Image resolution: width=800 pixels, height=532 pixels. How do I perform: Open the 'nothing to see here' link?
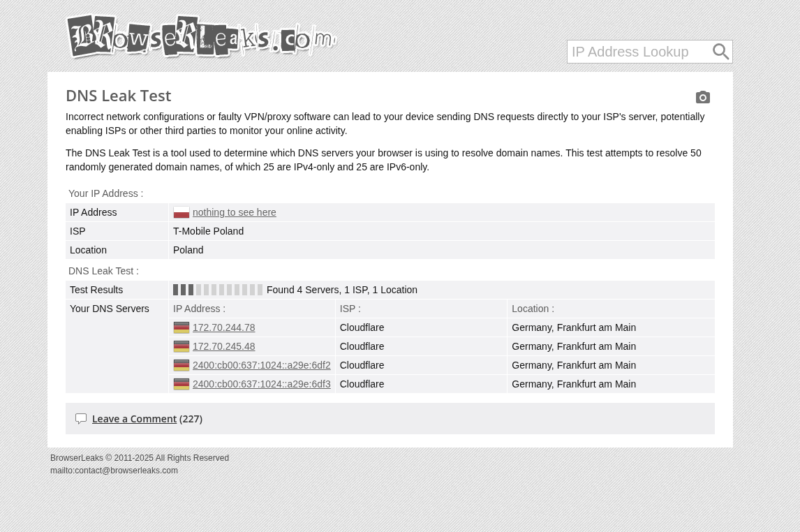coord(234,212)
